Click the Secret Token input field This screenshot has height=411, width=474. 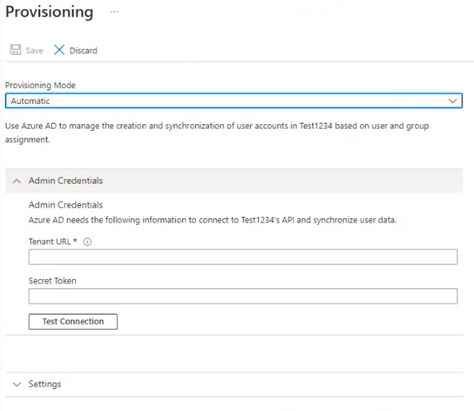tap(243, 296)
